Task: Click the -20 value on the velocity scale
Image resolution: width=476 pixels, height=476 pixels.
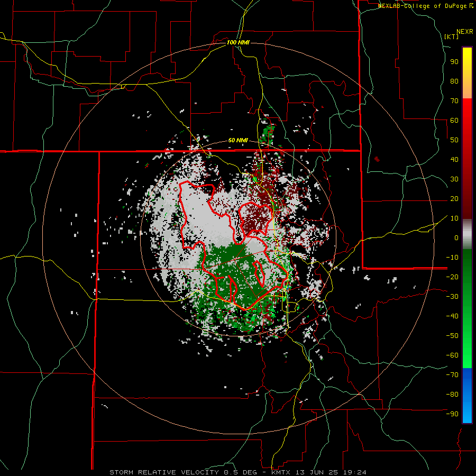Action: tap(452, 277)
